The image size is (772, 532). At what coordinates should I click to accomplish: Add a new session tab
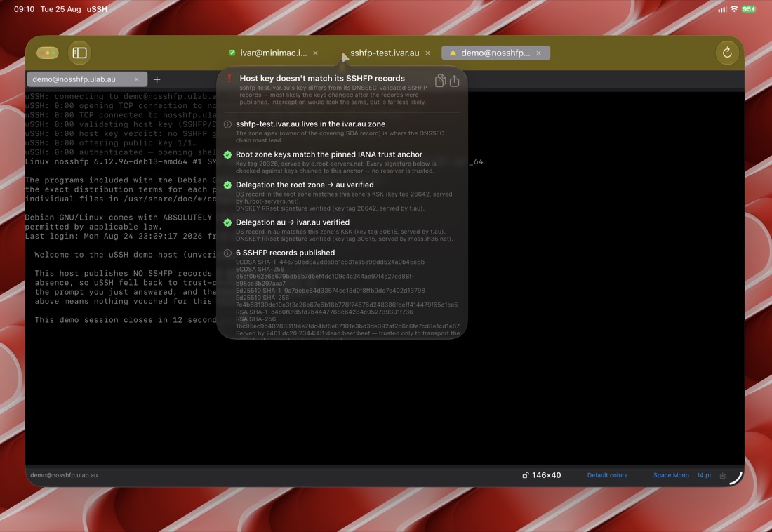click(x=157, y=79)
